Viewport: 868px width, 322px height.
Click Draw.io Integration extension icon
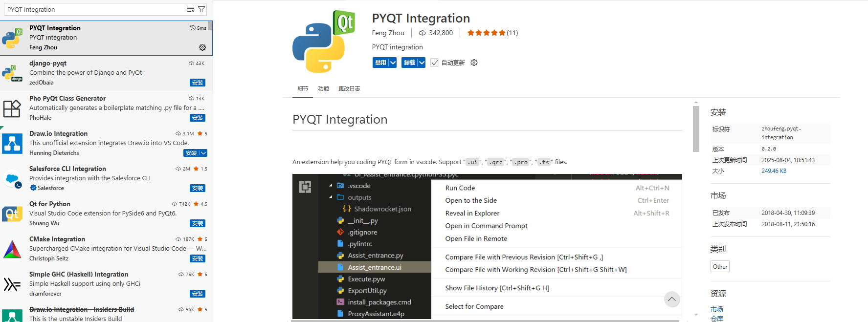[12, 144]
